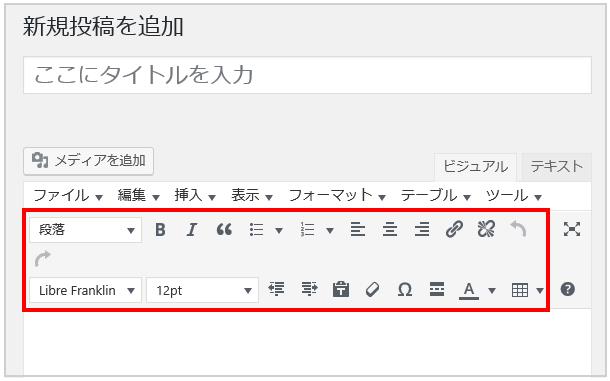Insert special character with Omega icon
The image size is (610, 381).
pos(405,290)
